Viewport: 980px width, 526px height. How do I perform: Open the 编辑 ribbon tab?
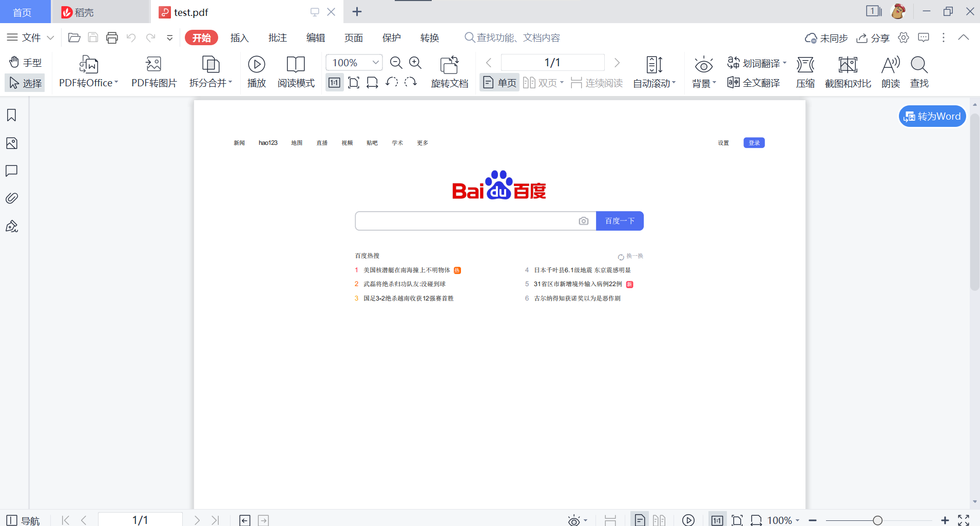click(x=315, y=37)
